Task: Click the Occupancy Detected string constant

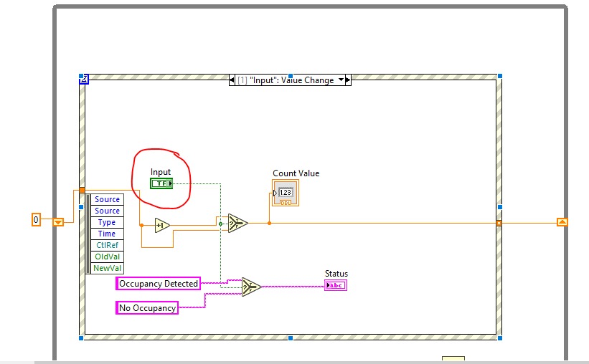Action: click(158, 284)
